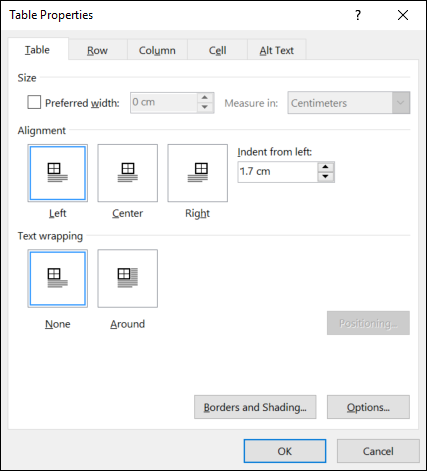Increase Indent from left value
Image resolution: width=427 pixels, height=471 pixels.
tap(326, 167)
